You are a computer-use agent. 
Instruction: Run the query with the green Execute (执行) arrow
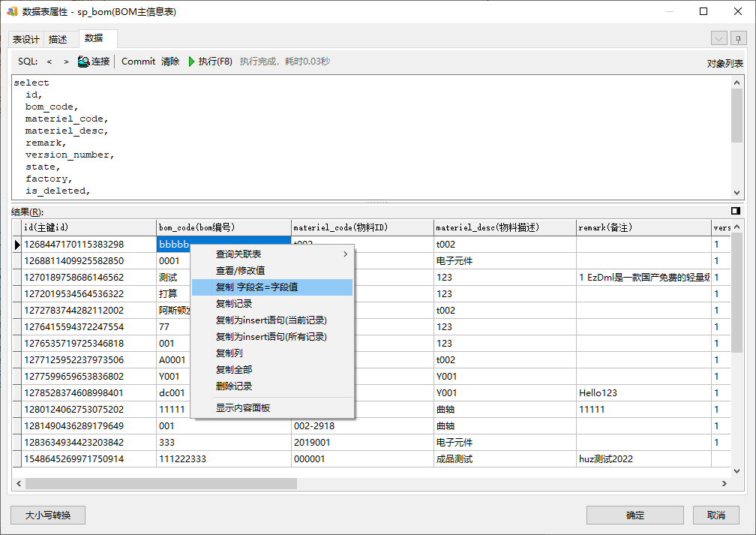[192, 62]
